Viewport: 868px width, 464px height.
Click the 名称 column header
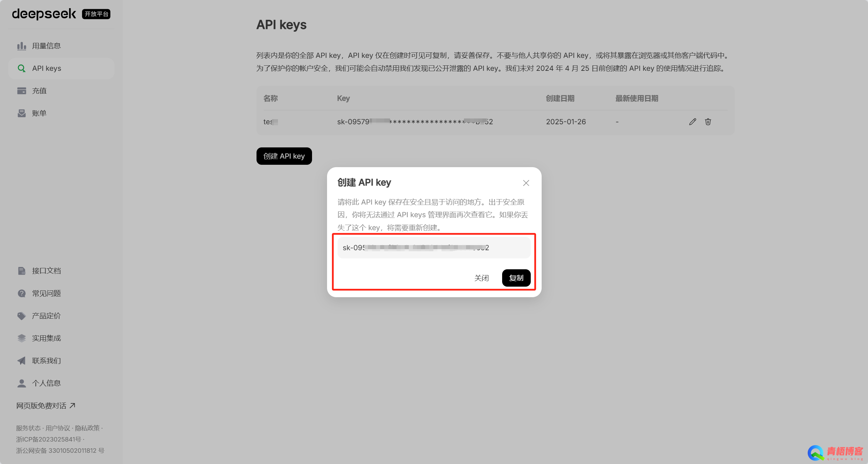tap(270, 98)
